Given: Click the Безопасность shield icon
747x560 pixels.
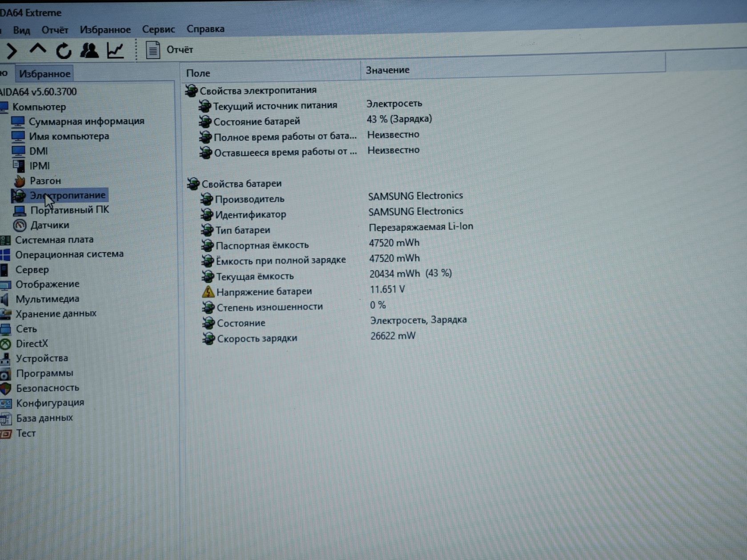Looking at the screenshot, I should pos(5,388).
